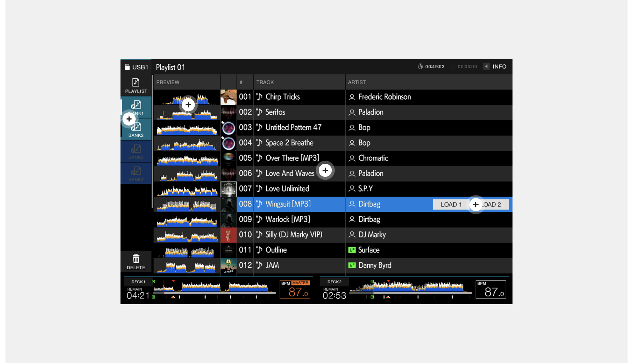Click the music note icon for Wingsuit [MP3]

point(259,204)
